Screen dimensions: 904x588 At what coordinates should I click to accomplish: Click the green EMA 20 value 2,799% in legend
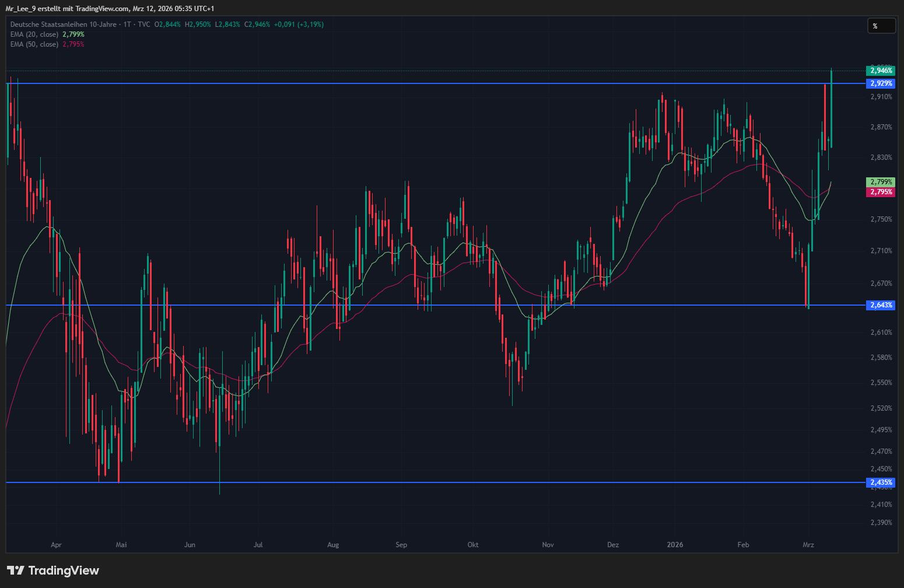tap(73, 34)
